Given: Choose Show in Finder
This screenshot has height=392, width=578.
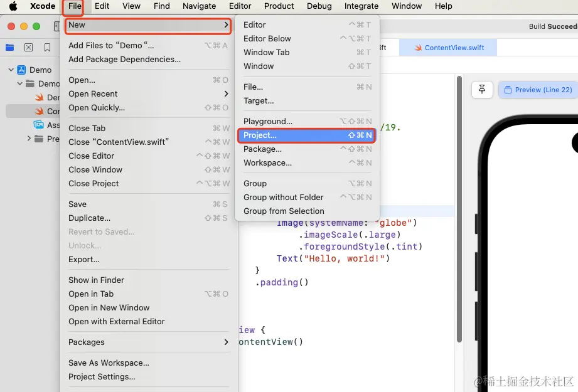Looking at the screenshot, I should coord(148,280).
